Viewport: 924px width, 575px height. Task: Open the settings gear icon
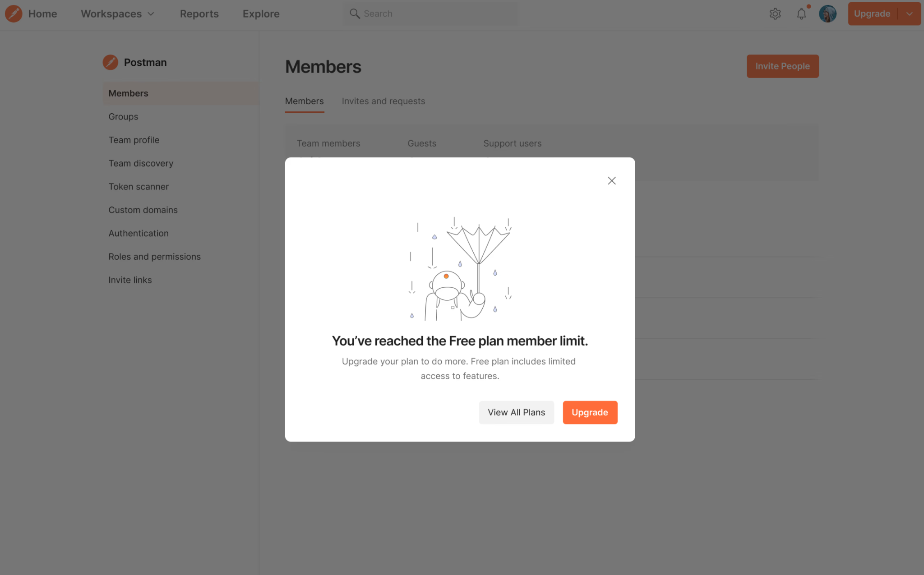tap(775, 14)
